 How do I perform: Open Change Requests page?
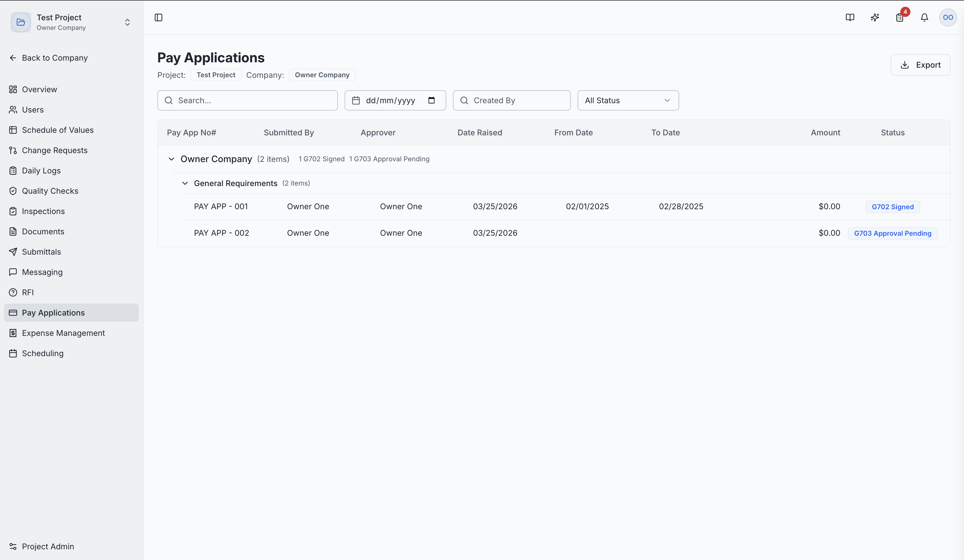click(x=71, y=150)
